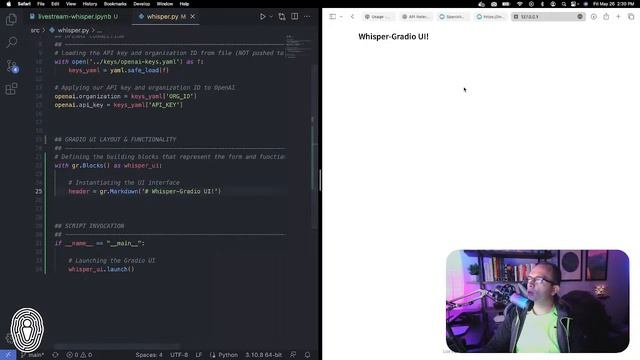Show Safari tab overview

(x=631, y=17)
